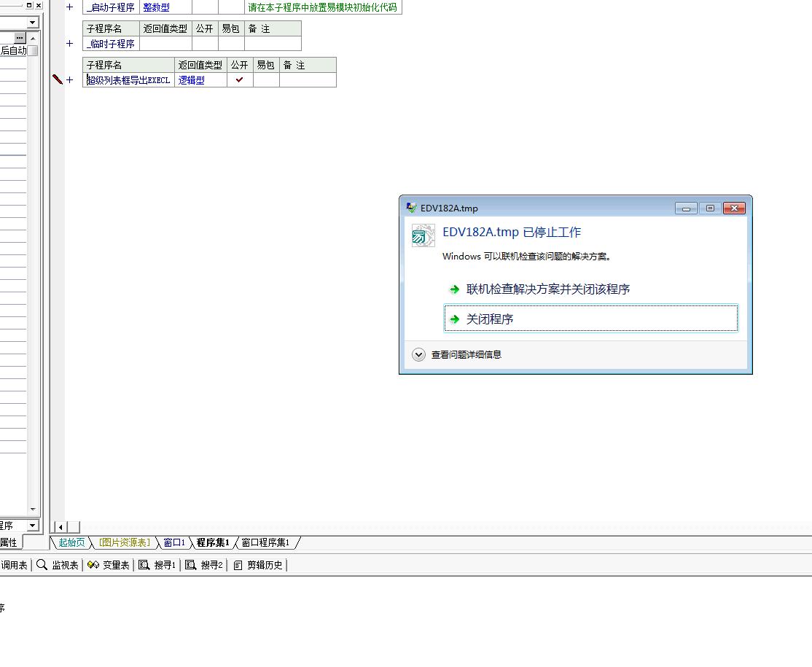Click the red pen marker beside 超级列表框导出EXECL

(58, 79)
